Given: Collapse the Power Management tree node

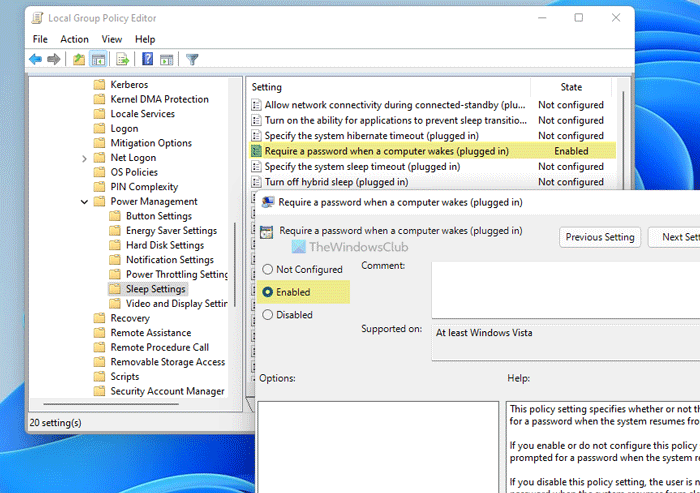Looking at the screenshot, I should [84, 202].
